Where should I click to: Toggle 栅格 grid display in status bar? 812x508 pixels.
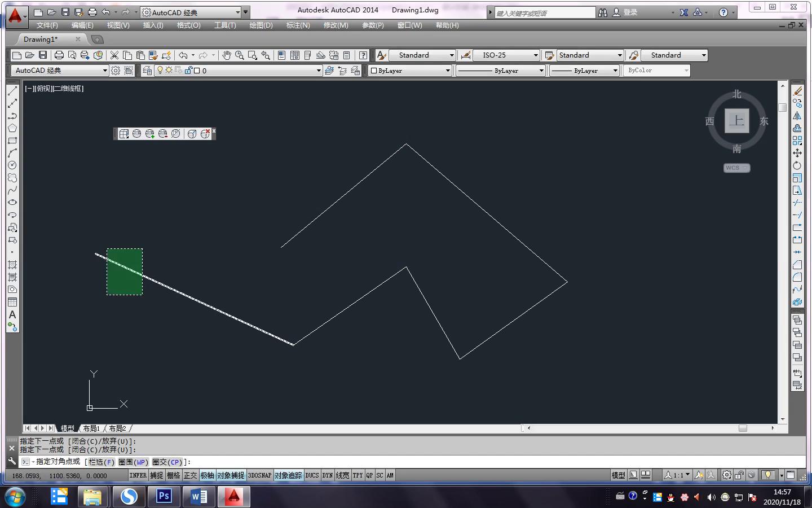(x=174, y=475)
